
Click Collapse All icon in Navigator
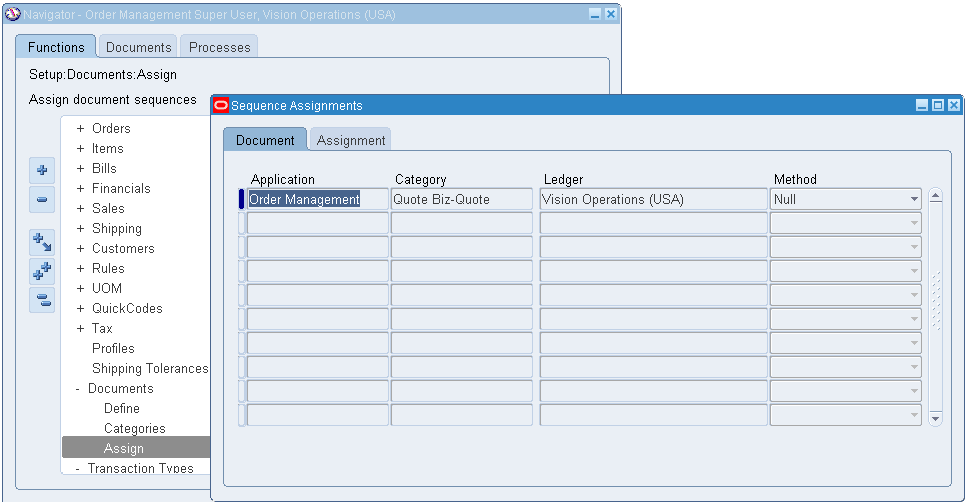point(42,300)
